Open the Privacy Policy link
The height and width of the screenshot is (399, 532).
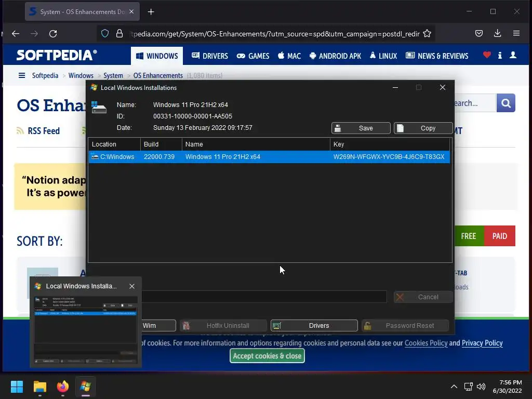coord(482,343)
